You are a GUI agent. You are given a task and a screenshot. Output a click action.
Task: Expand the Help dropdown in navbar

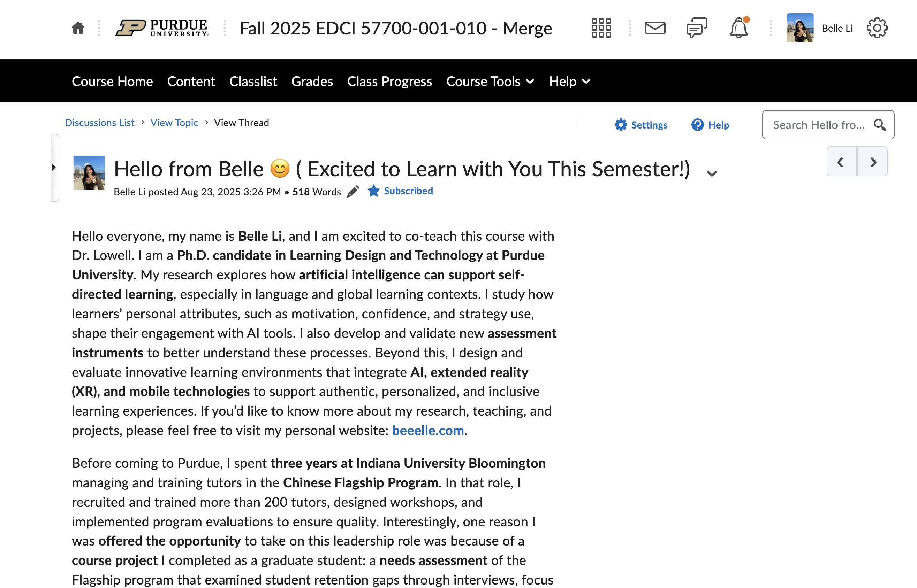pyautogui.click(x=569, y=81)
